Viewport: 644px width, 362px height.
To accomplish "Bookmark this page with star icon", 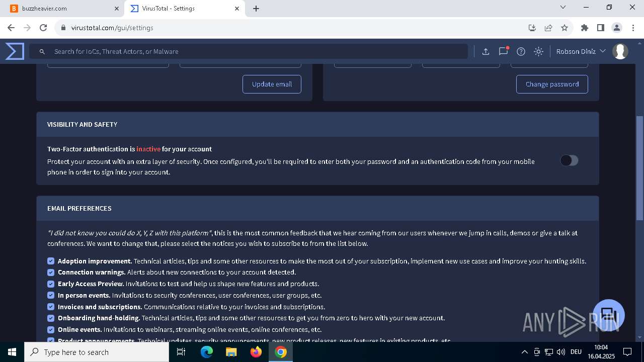I will (x=565, y=28).
